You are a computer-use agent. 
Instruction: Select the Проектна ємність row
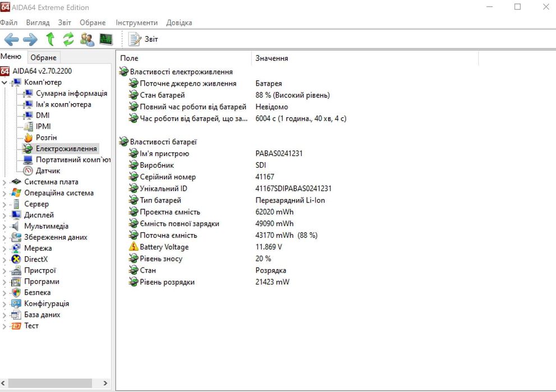coord(211,212)
